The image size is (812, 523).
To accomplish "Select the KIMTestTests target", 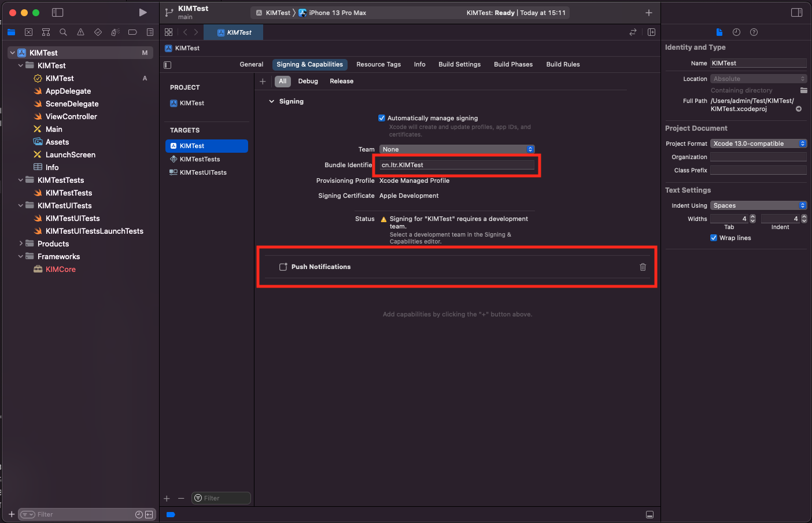I will (x=200, y=159).
